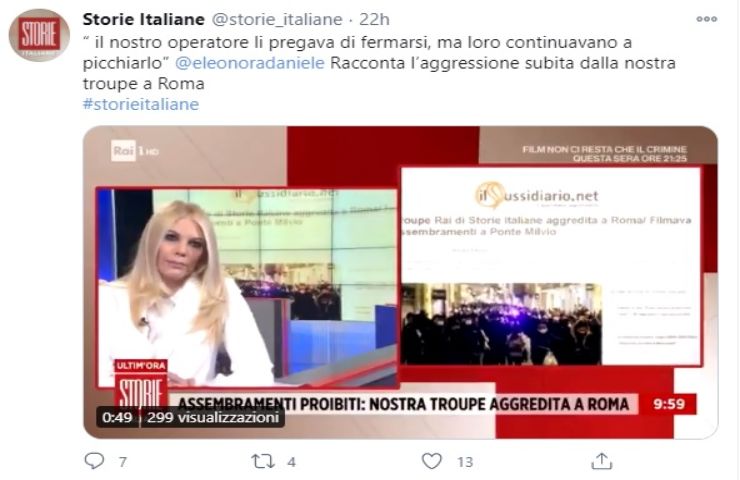Click the 22h tweet timestamp

point(374,19)
